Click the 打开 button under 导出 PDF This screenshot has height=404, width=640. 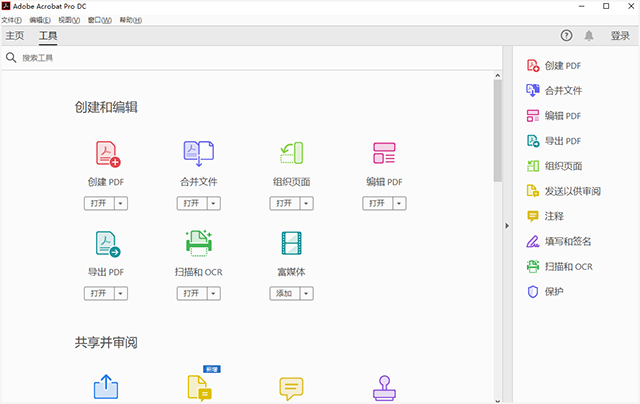99,293
